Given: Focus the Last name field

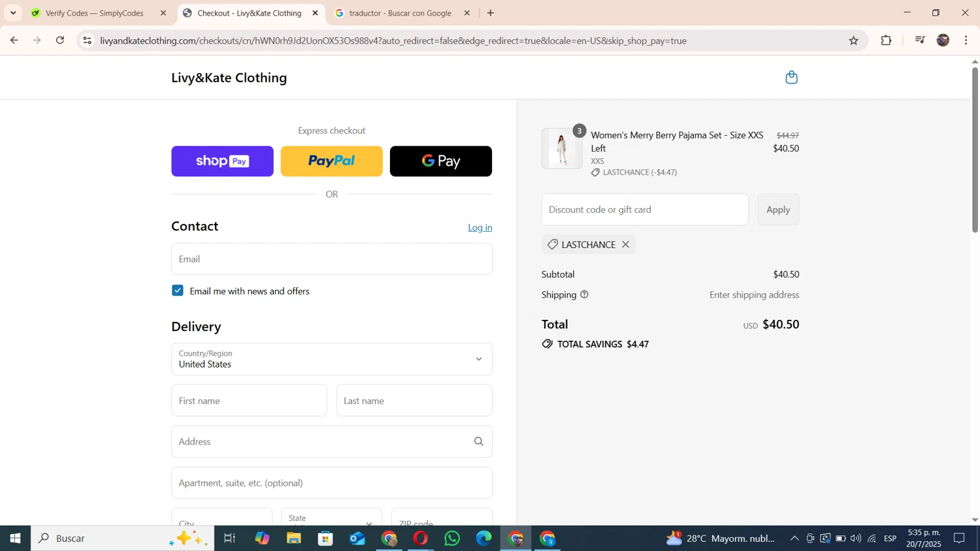Looking at the screenshot, I should 414,400.
